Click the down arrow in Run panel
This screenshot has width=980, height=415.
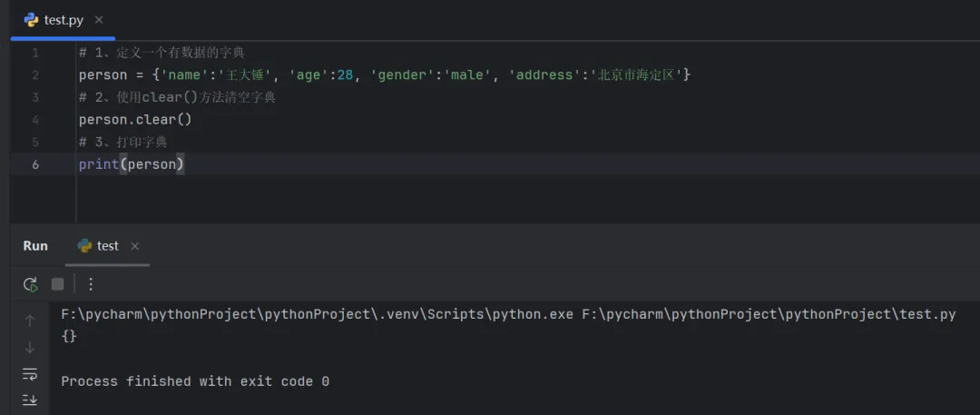(x=30, y=347)
